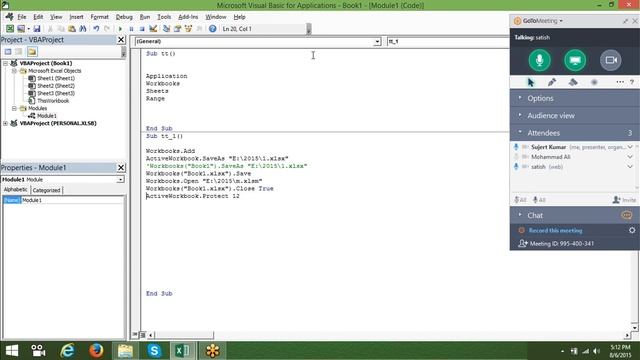Open Sujert Kumar's attendee dropdown chevron
The width and height of the screenshot is (640, 360).
tap(630, 147)
